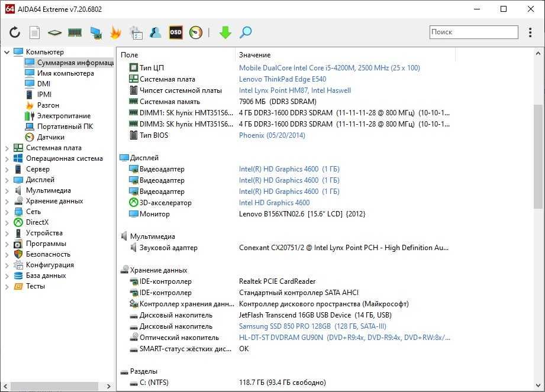Image resolution: width=545 pixels, height=392 pixels.
Task: Click the Refresh toolbar icon
Action: pyautogui.click(x=15, y=33)
